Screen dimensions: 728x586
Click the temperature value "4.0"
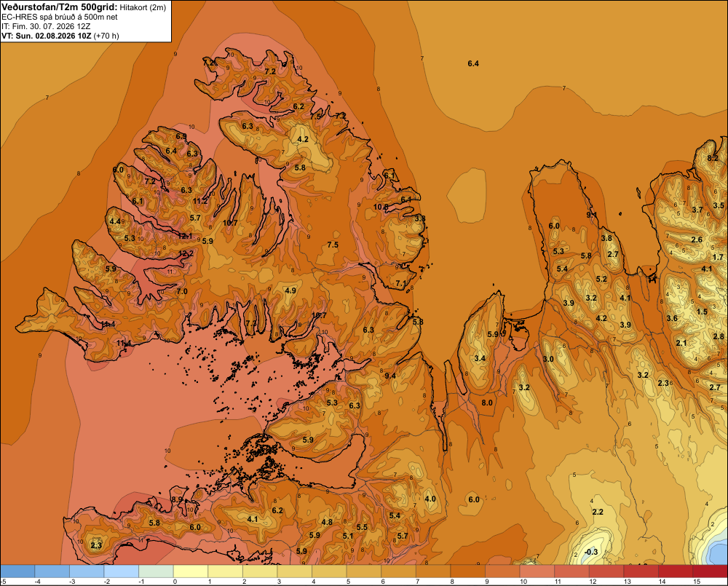430,499
